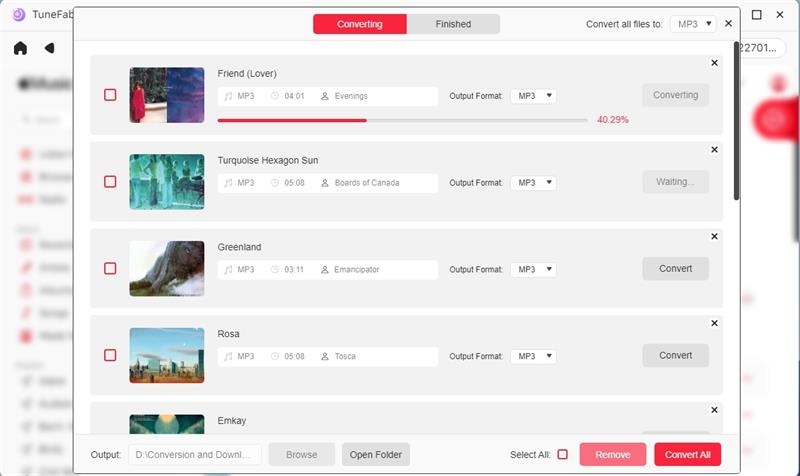Remove Turquoise Hexagon Sun with X icon
The width and height of the screenshot is (800, 476).
pos(714,150)
